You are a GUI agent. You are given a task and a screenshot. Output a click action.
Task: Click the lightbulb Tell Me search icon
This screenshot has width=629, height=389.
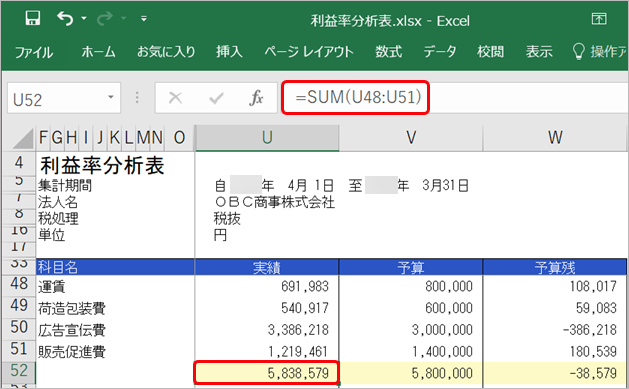(x=578, y=52)
